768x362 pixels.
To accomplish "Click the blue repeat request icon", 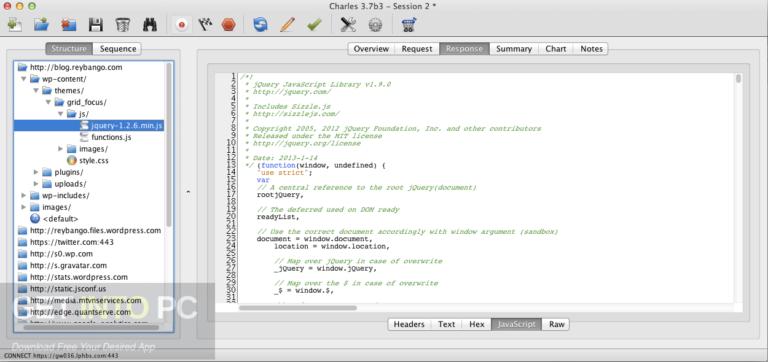I will pos(261,24).
